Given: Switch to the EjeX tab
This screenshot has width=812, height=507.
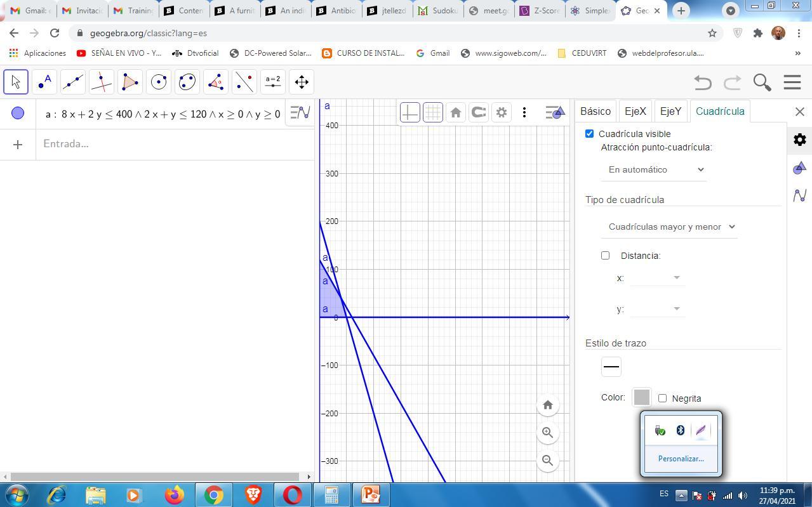Looking at the screenshot, I should 635,111.
